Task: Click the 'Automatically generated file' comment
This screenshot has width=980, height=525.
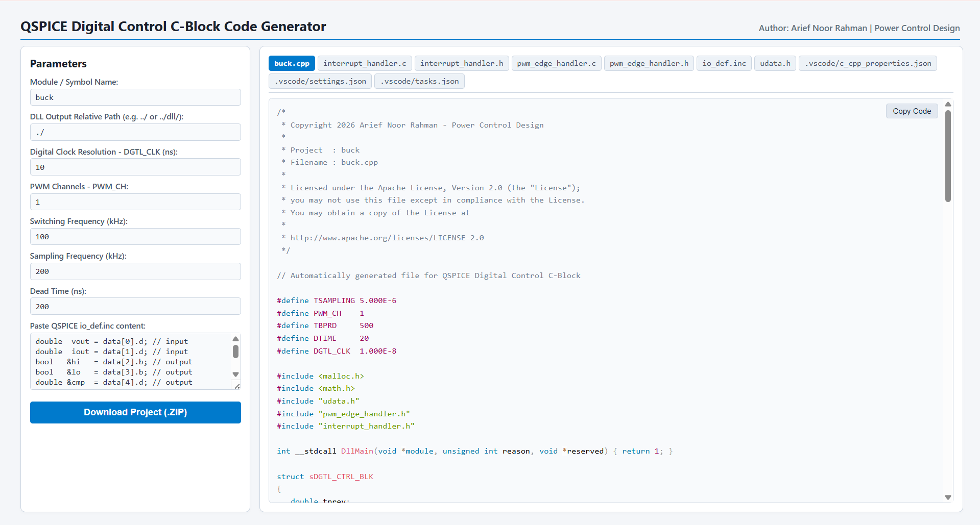Action: coord(428,276)
